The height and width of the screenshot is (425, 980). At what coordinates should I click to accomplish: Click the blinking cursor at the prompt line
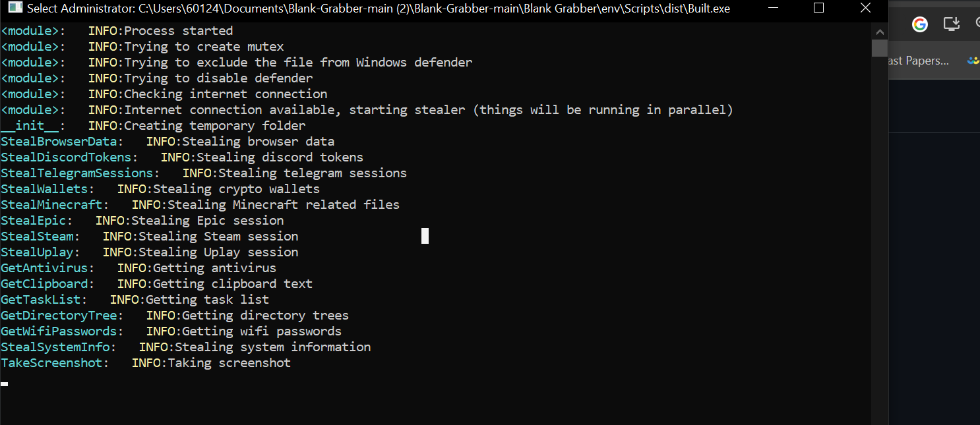5,383
